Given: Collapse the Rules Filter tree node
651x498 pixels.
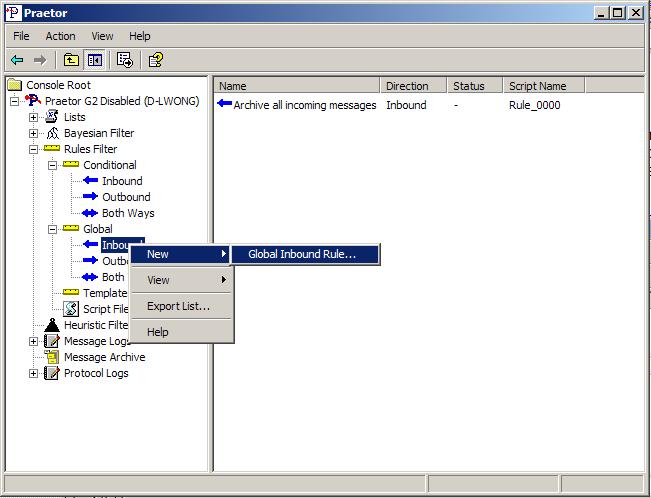Looking at the screenshot, I should [x=34, y=149].
